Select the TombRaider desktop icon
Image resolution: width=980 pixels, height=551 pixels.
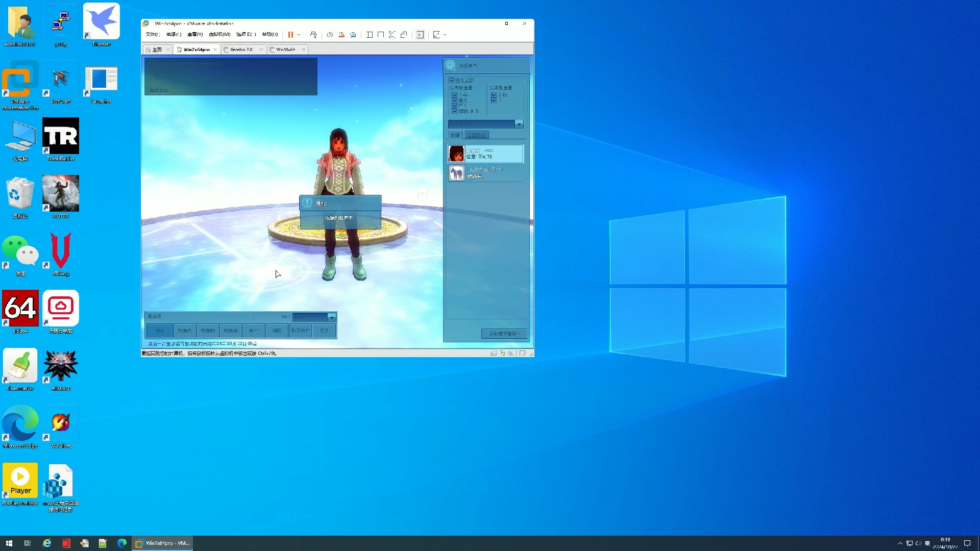click(x=61, y=139)
